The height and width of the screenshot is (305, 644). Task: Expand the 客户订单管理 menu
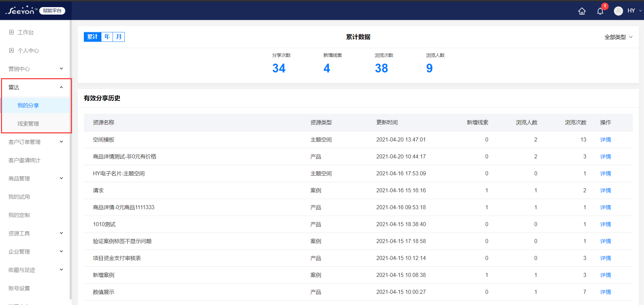pos(61,142)
